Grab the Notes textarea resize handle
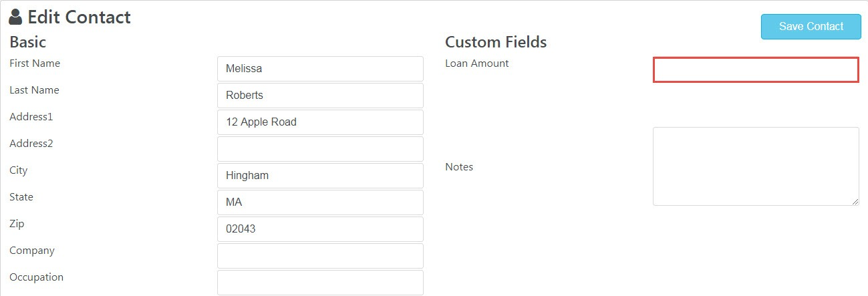The width and height of the screenshot is (868, 296). pyautogui.click(x=855, y=201)
